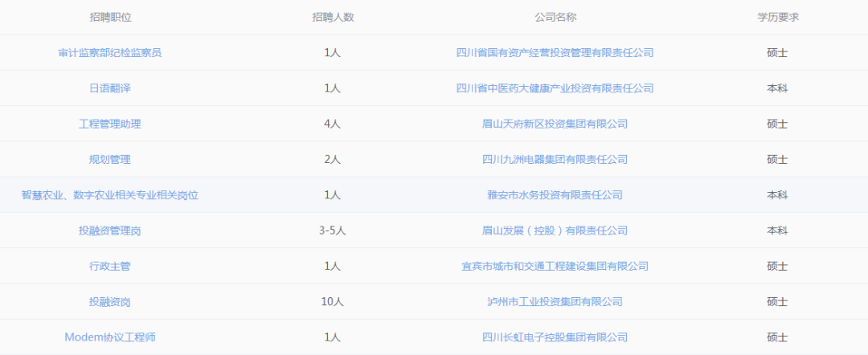Click the 招聘职位 column header
The image size is (868, 355).
tap(111, 17)
